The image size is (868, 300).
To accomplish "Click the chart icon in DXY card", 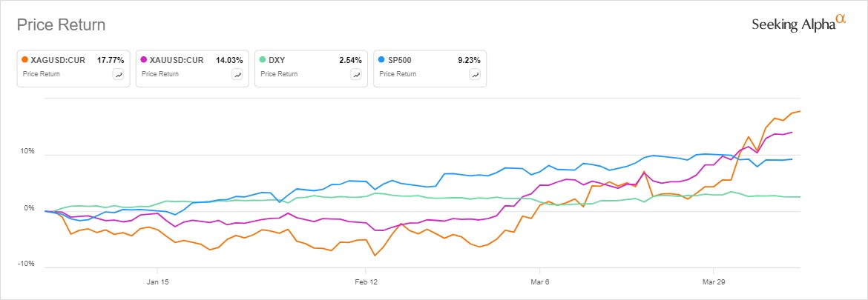I will (355, 74).
